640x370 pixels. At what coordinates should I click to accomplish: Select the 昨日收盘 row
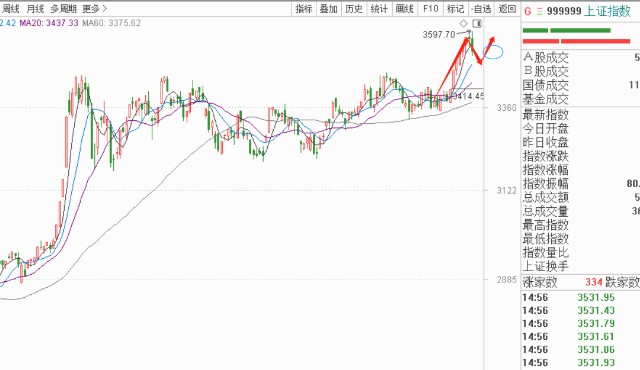pos(581,142)
